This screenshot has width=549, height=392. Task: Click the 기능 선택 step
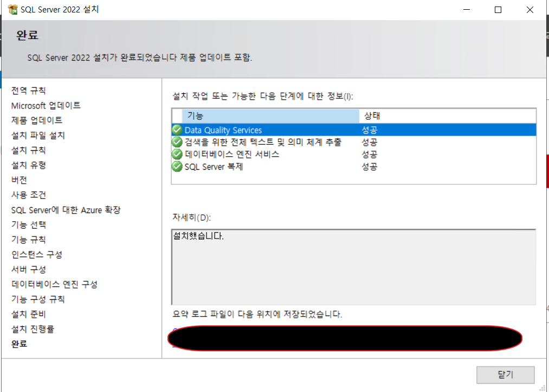click(28, 224)
